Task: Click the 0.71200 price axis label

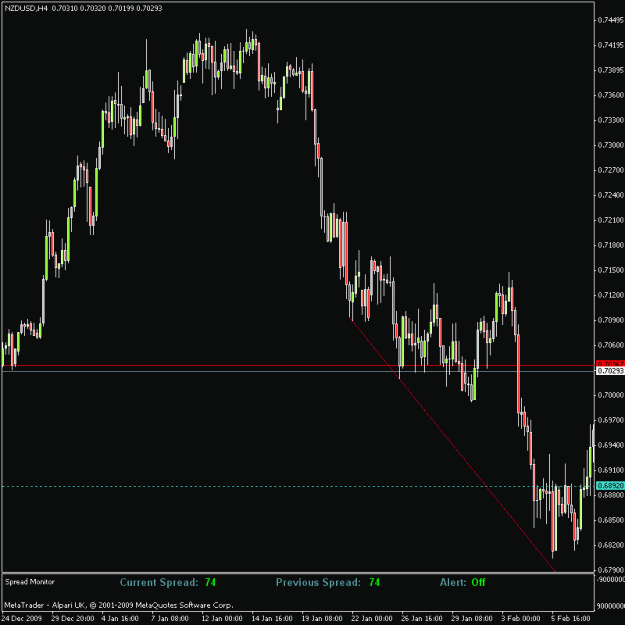Action: click(610, 295)
